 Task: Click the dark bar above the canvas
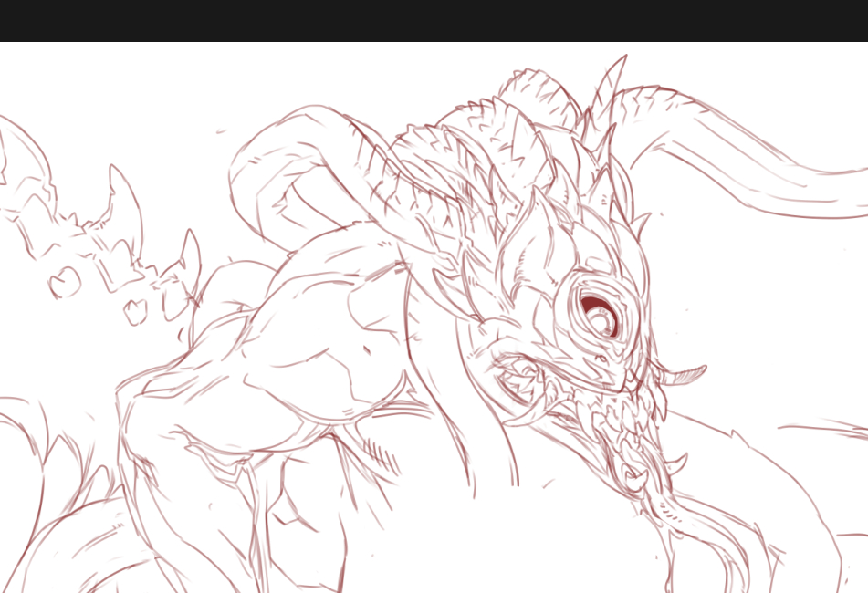point(434,20)
